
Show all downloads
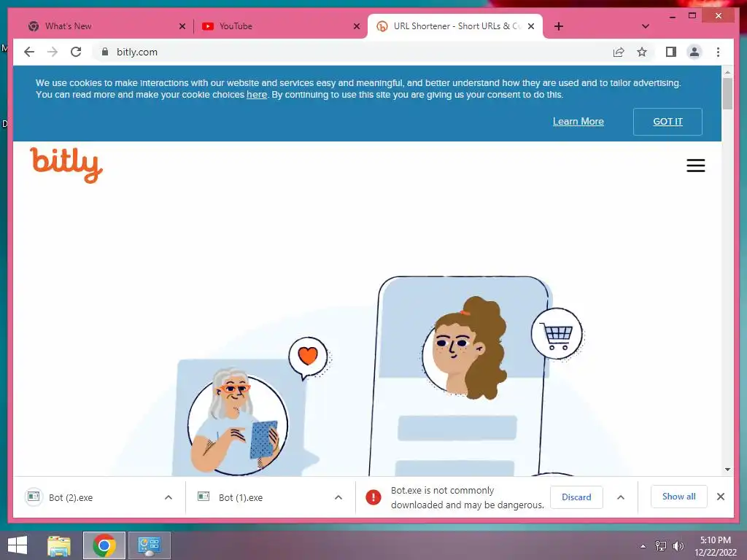[678, 497]
